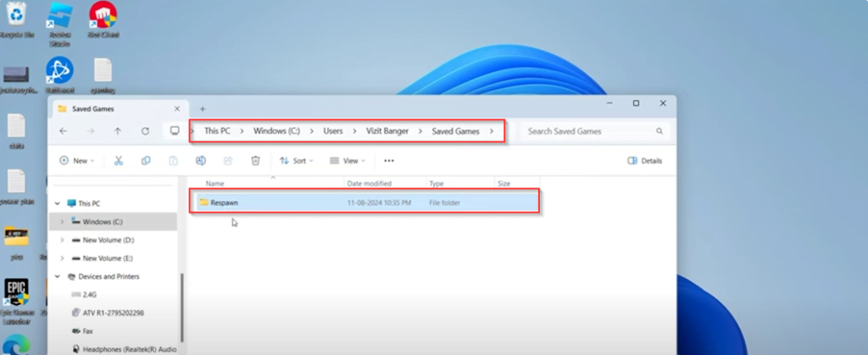The height and width of the screenshot is (355, 868).
Task: Expand chevron after Saved Games in address bar
Action: [x=491, y=131]
